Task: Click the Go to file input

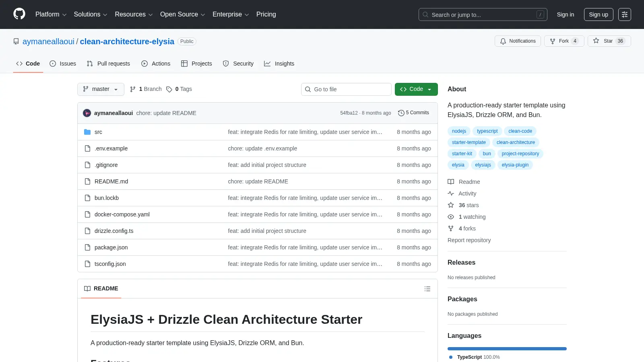Action: pyautogui.click(x=346, y=89)
